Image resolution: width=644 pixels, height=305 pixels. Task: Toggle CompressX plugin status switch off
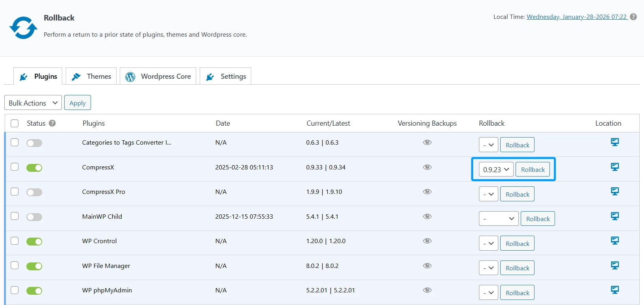34,168
